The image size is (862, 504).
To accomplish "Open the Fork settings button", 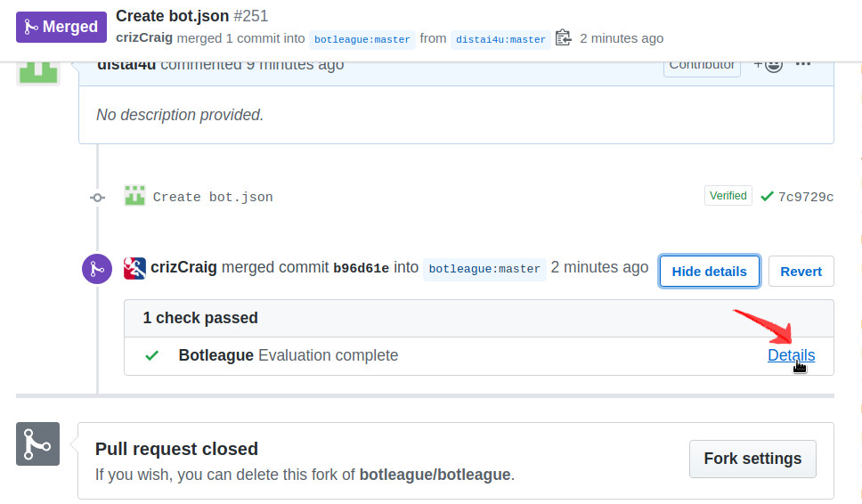I will tap(752, 459).
